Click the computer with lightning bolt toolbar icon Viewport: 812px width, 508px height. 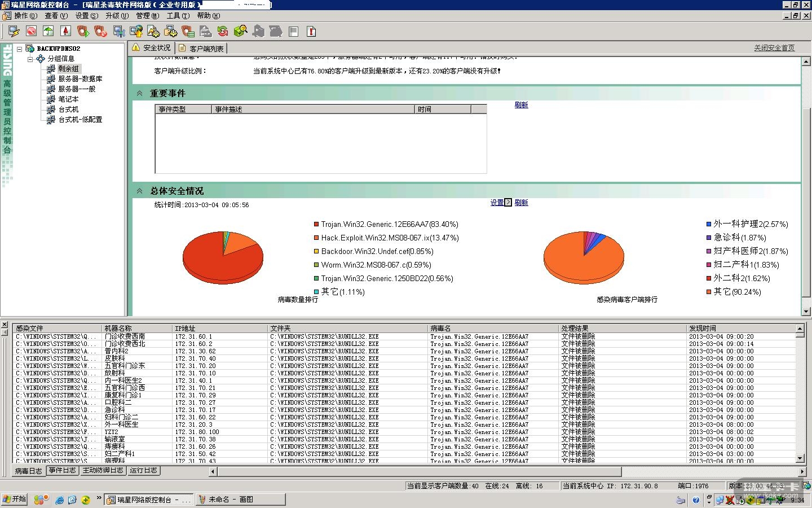(14, 31)
